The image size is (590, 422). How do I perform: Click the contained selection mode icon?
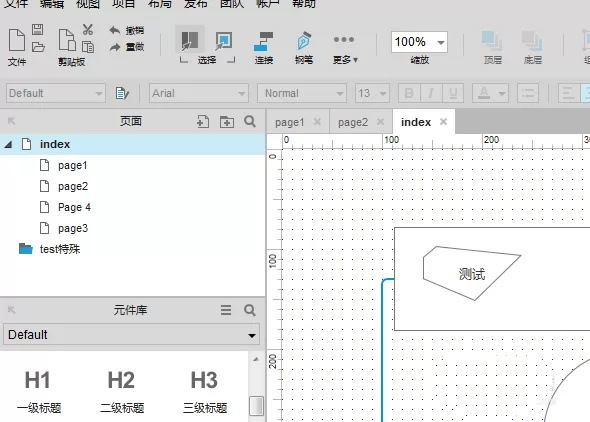224,40
